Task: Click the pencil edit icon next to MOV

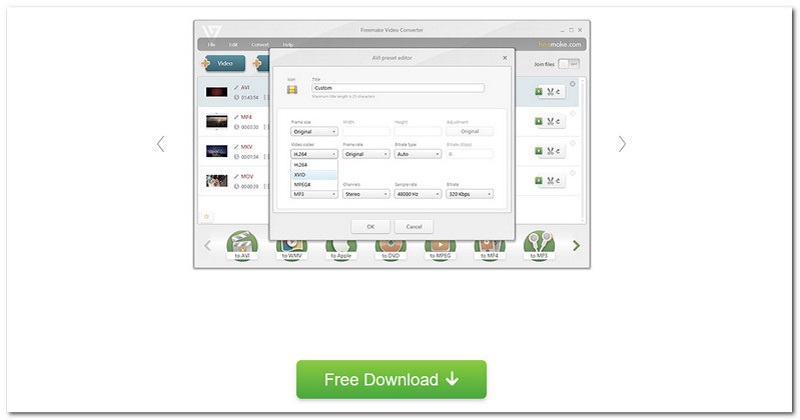Action: 236,177
